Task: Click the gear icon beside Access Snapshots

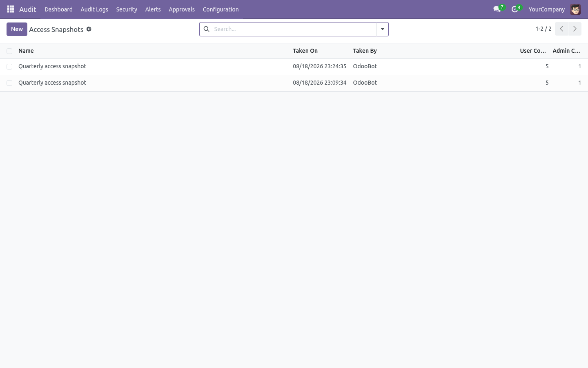Action: click(x=89, y=29)
